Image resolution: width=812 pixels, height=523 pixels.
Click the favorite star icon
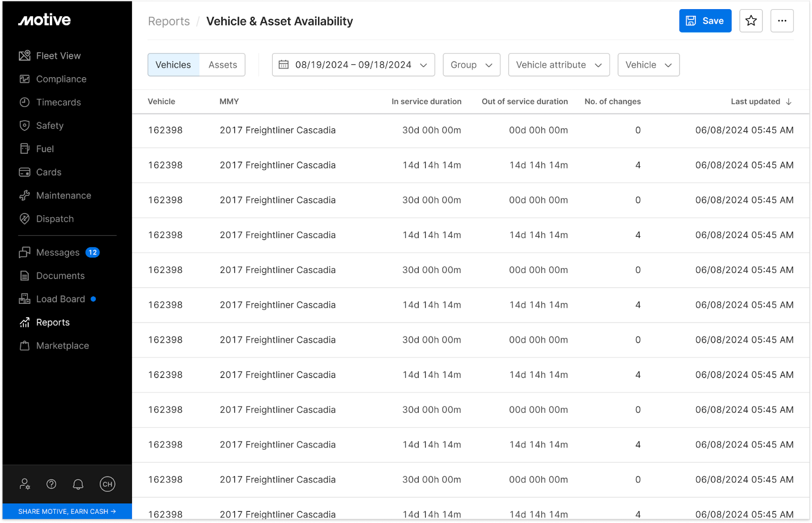point(751,21)
